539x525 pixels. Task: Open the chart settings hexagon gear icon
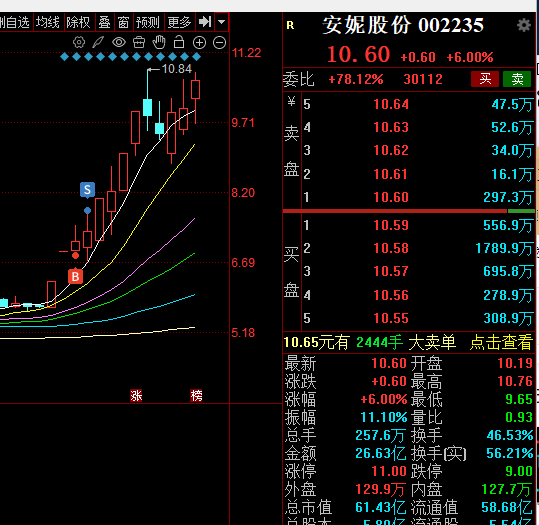click(x=79, y=42)
